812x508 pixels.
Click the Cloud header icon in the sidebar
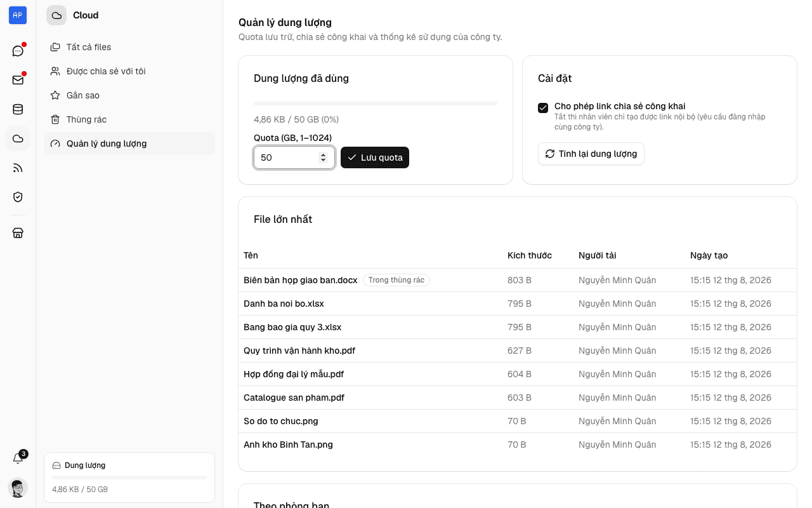56,15
